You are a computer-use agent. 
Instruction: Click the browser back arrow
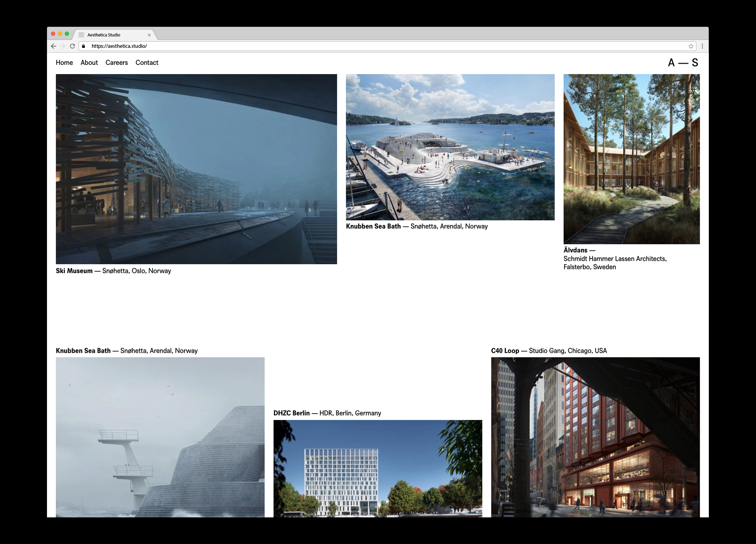tap(53, 46)
